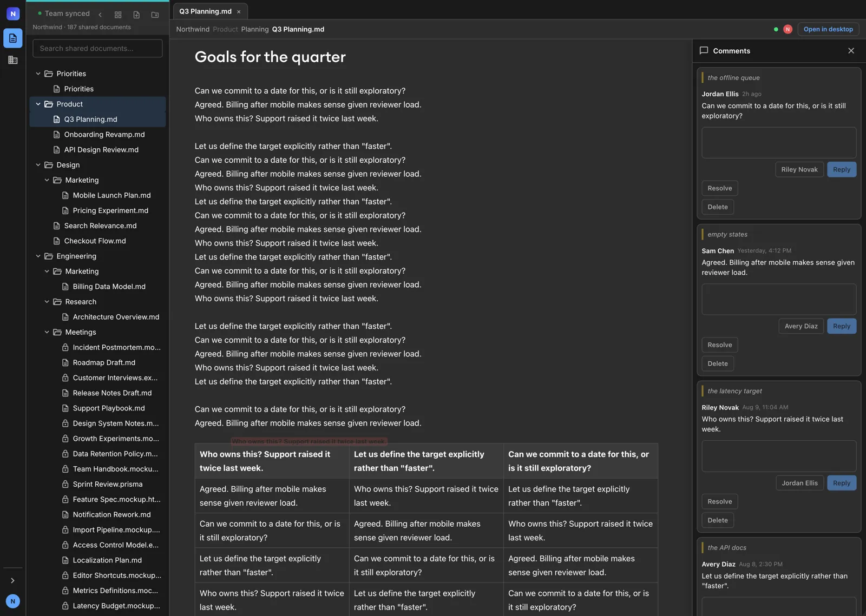Open Mobile Launch Plan.md
866x616 pixels.
[97, 195]
